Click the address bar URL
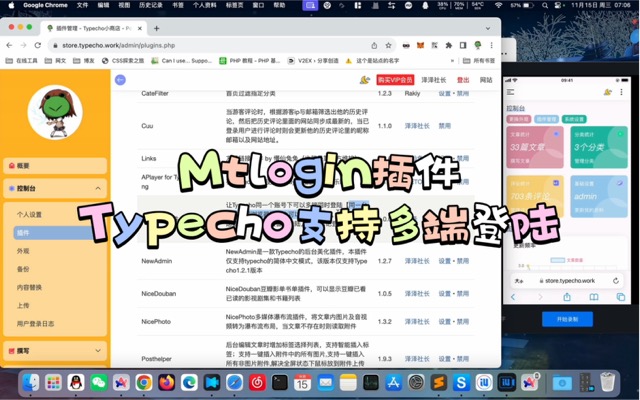 (118, 45)
